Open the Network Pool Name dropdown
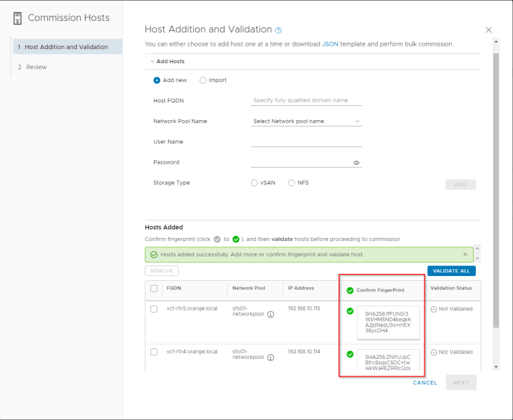The height and width of the screenshot is (420, 513). tap(306, 122)
